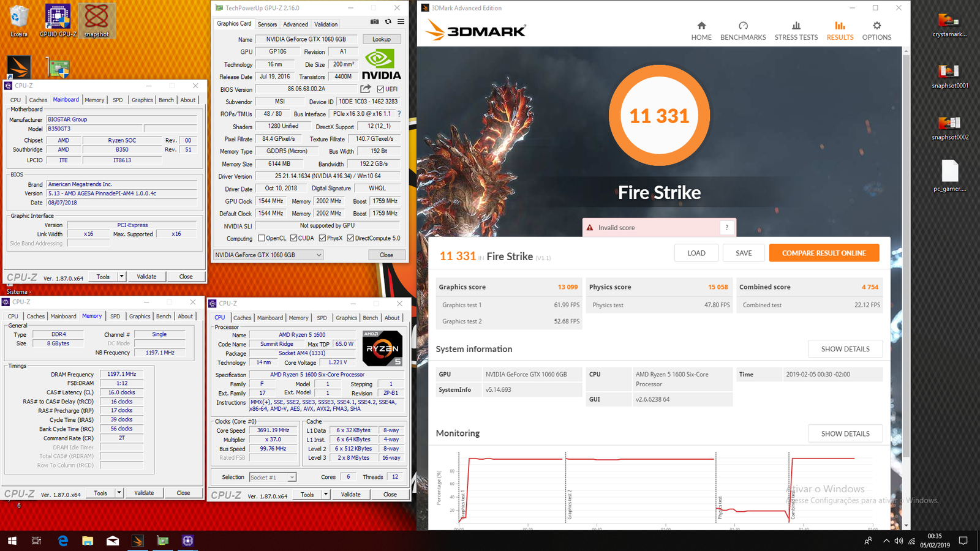Image resolution: width=980 pixels, height=551 pixels.
Task: Expand the GPU selection dropdown in GPU-Z
Action: 318,255
